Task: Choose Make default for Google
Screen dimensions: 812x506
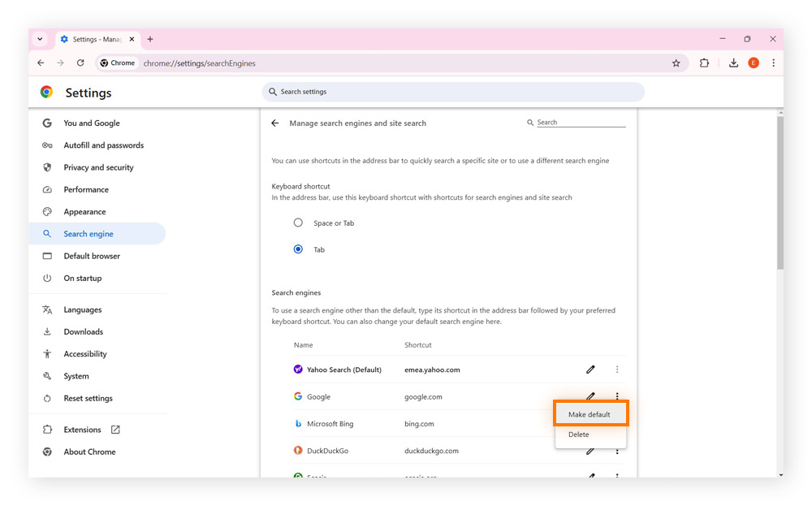Action: tap(590, 413)
